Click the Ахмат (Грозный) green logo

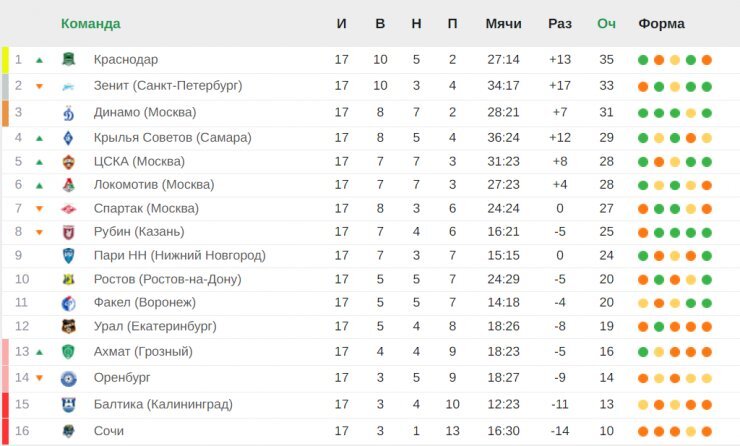click(69, 352)
